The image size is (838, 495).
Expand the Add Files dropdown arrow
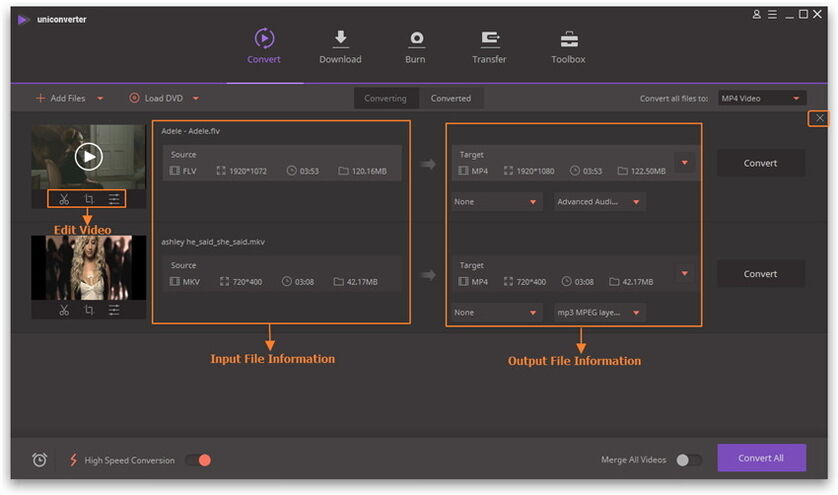pyautogui.click(x=100, y=98)
